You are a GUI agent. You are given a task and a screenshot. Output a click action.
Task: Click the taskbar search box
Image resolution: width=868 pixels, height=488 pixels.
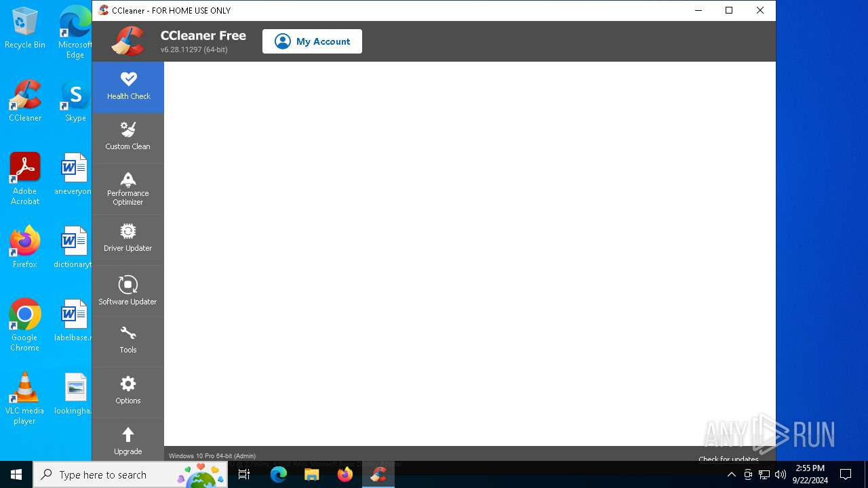point(130,474)
